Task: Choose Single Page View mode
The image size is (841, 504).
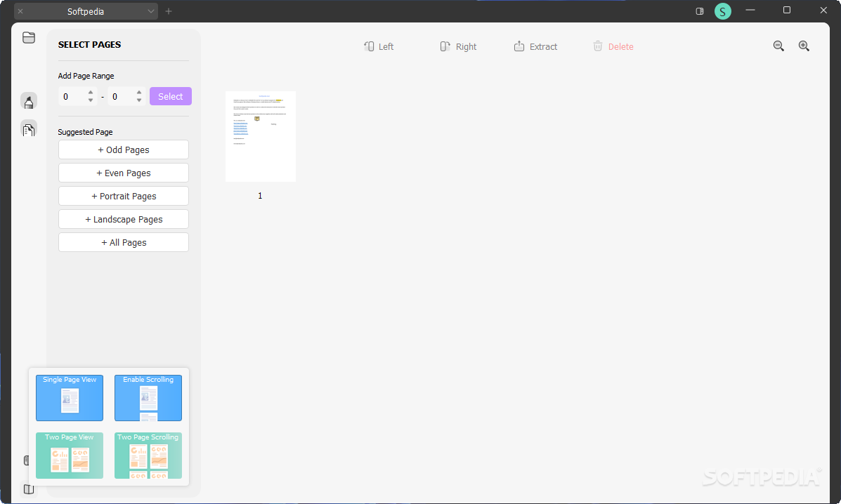Action: tap(70, 398)
